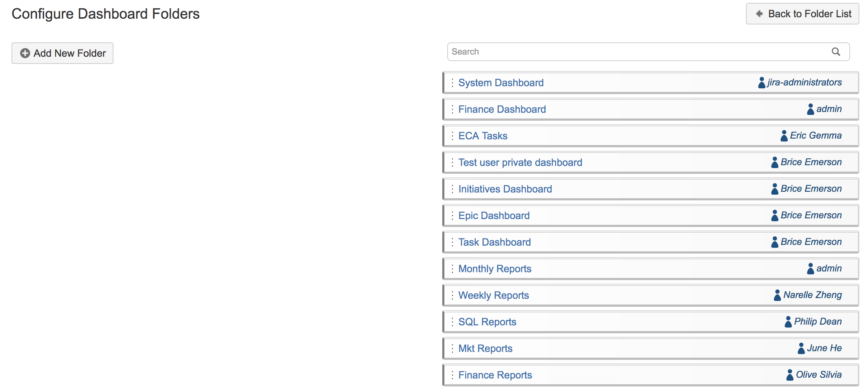Click the drag handle beside Weekly Reports
Viewport: 868px width, 390px height.
click(452, 295)
